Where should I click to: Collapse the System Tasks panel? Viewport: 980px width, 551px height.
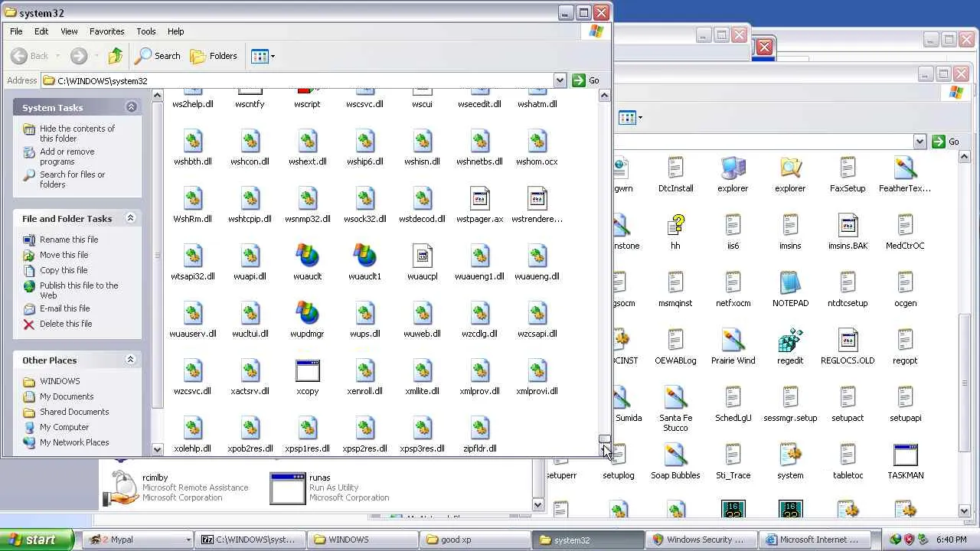pos(131,107)
